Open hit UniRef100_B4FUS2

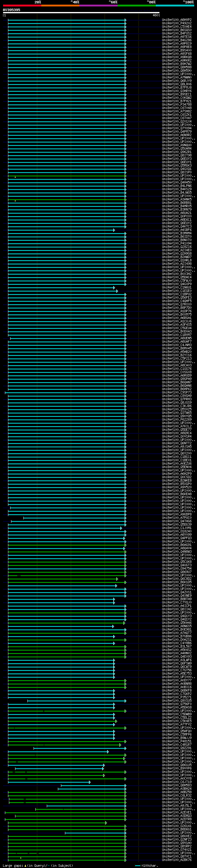(x=177, y=33)
